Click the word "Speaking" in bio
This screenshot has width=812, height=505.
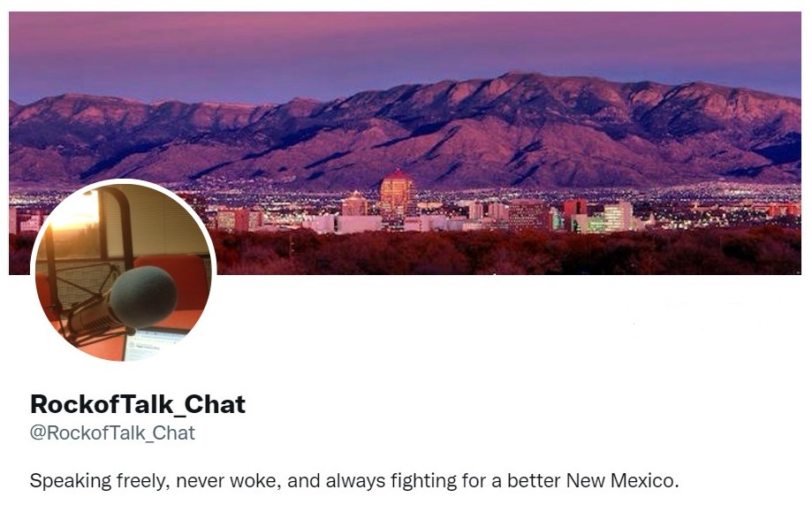pos(70,481)
